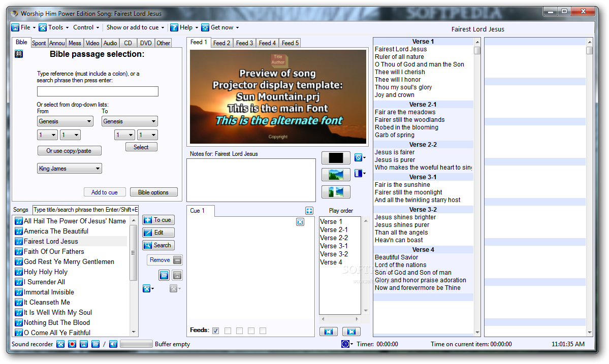Click the timer clock icon

(345, 344)
